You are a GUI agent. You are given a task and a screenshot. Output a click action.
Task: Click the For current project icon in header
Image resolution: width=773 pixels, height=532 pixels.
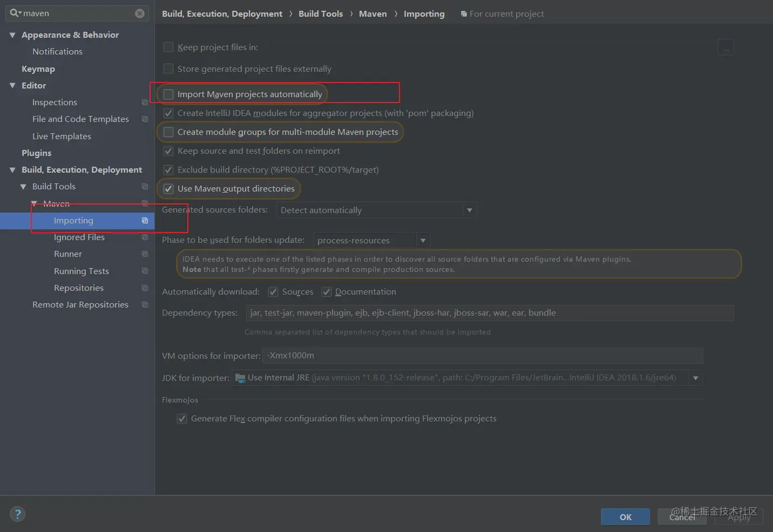[464, 14]
